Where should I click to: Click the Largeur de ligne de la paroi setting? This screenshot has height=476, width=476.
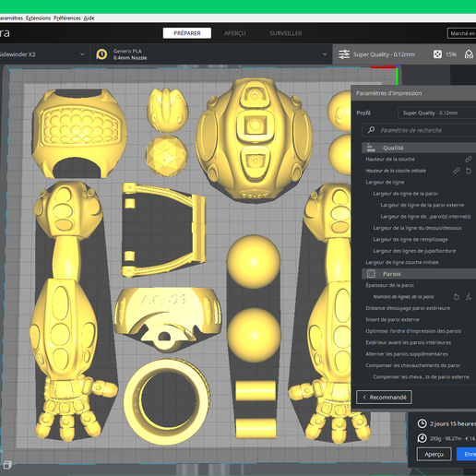(x=405, y=194)
